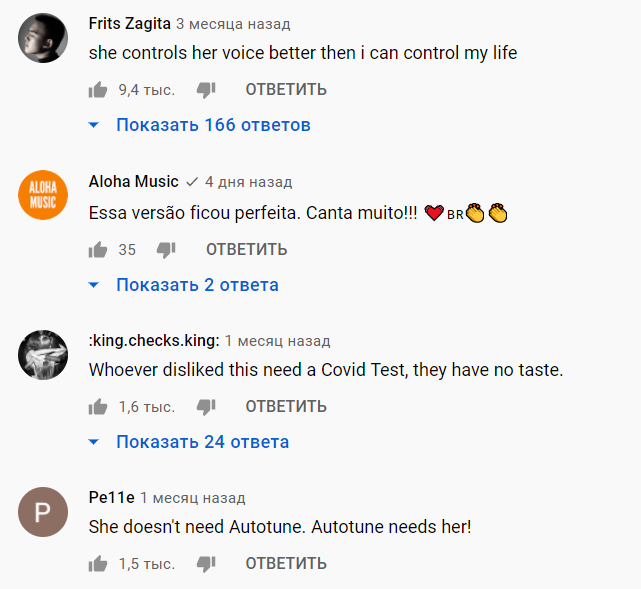The image size is (641, 589).
Task: Reply to Pe11e's comment
Action: click(x=286, y=564)
